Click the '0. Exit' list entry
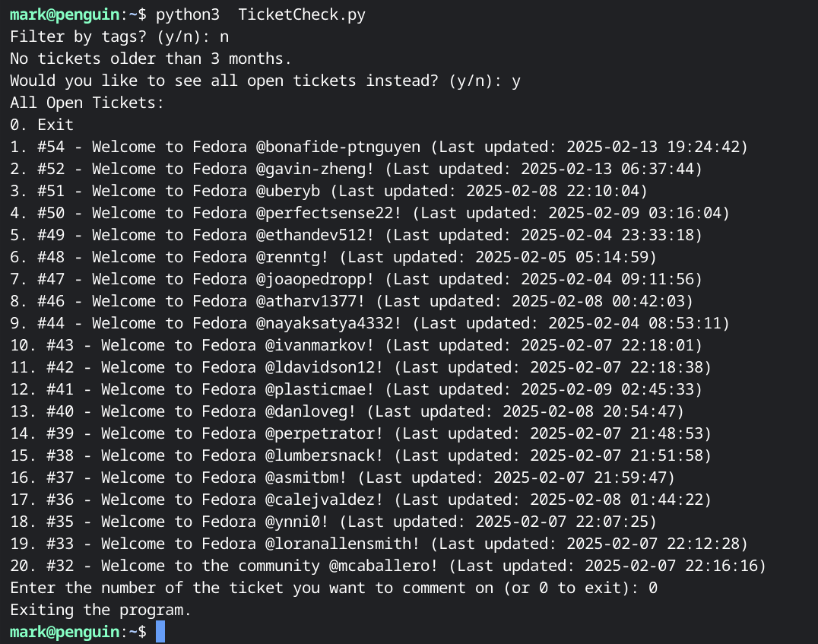The width and height of the screenshot is (818, 644). (x=42, y=125)
